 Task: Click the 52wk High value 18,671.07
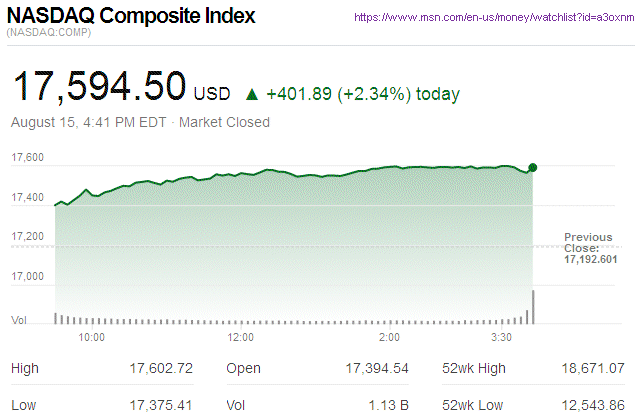[x=591, y=369]
